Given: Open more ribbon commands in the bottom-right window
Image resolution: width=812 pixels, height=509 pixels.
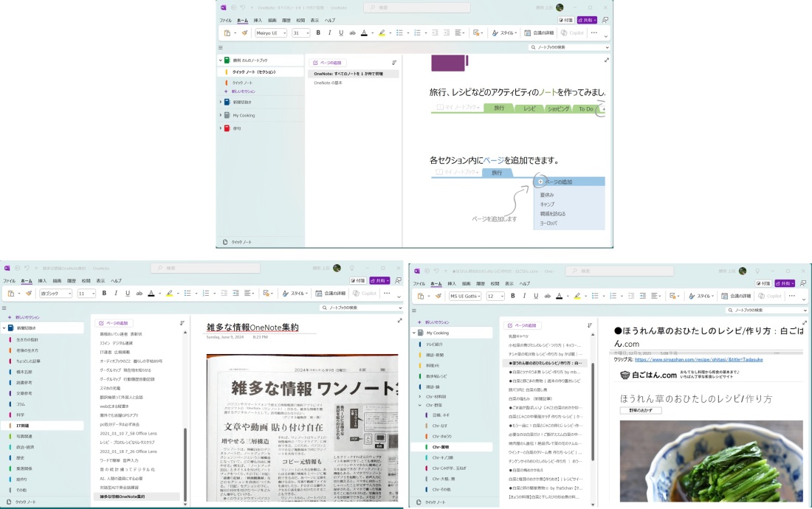Looking at the screenshot, I should click(792, 296).
